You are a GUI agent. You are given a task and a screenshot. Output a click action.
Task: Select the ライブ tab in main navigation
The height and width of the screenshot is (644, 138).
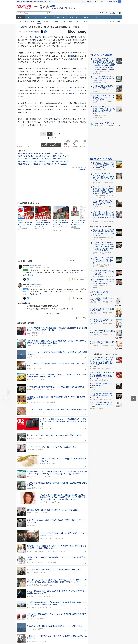[37, 17]
